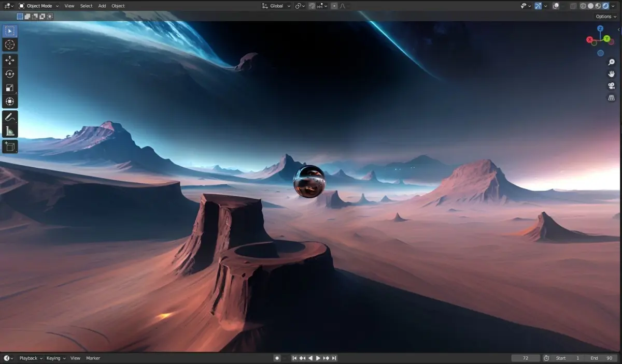Select the Select Box tool
The image size is (622, 364).
coord(10,31)
